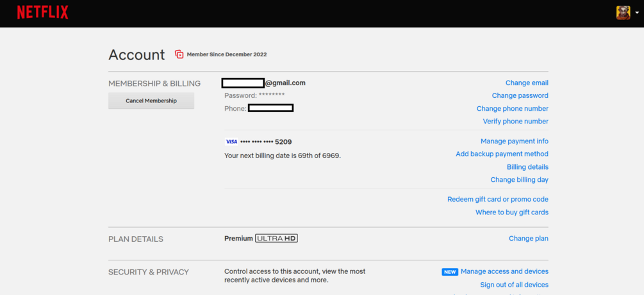Click the @gmail.com email text

coord(285,83)
